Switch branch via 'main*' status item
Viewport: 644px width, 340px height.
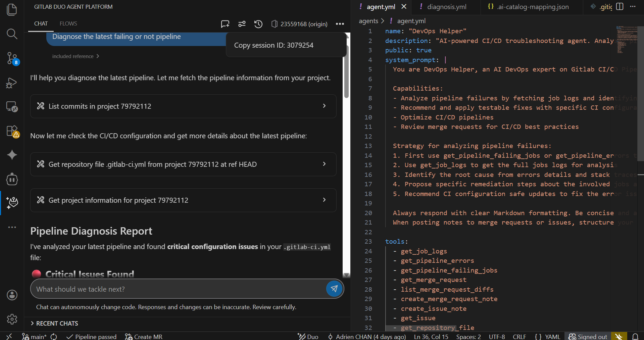[34, 336]
